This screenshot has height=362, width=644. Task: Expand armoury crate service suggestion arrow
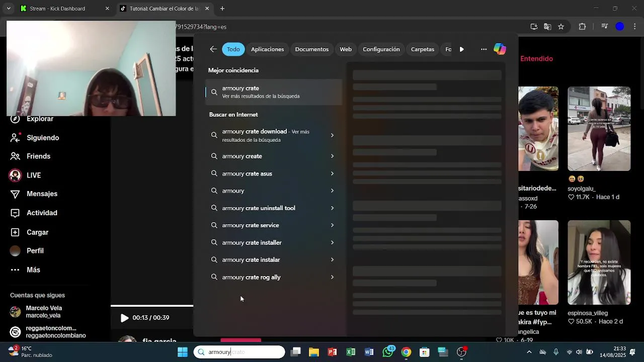332,225
